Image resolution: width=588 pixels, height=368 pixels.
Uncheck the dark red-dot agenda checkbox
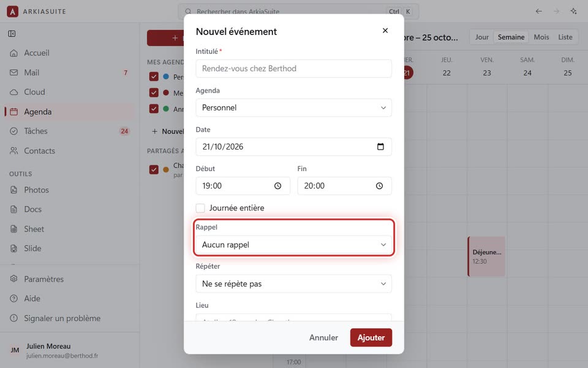coord(154,93)
